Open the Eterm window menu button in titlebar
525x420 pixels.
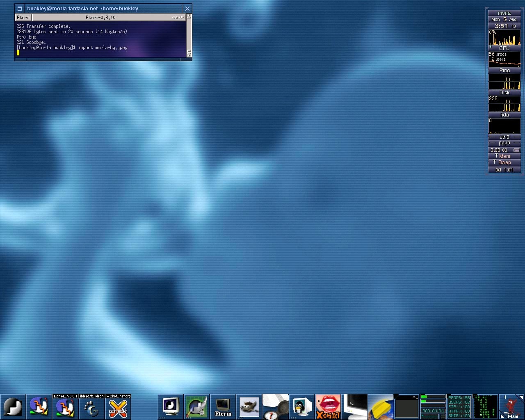(x=19, y=9)
